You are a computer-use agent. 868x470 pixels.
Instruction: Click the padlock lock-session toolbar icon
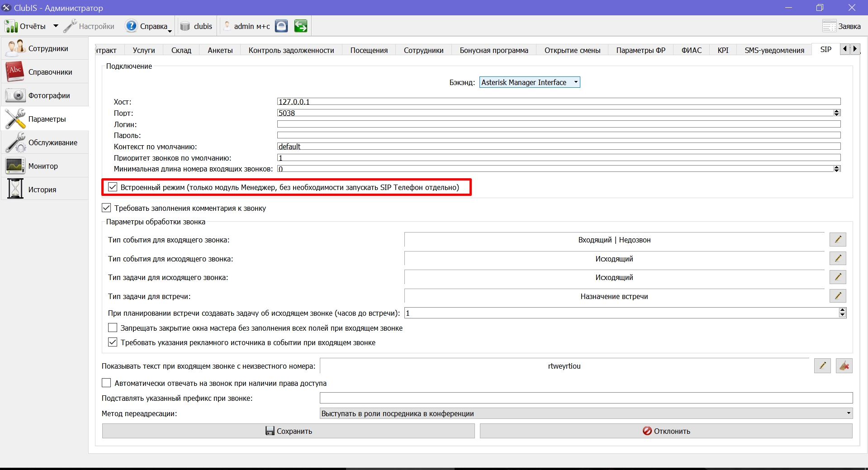tap(281, 26)
